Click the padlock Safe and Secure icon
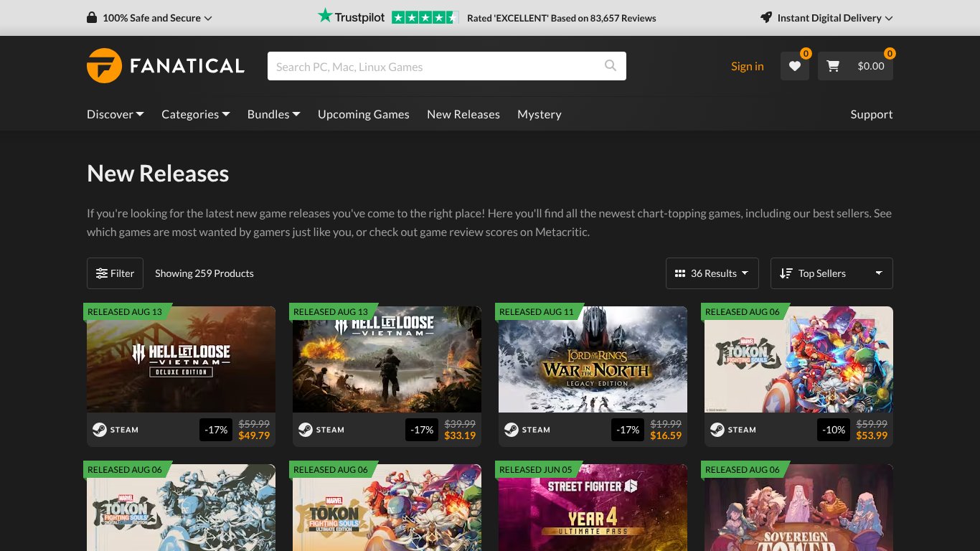The height and width of the screenshot is (551, 980). click(92, 18)
